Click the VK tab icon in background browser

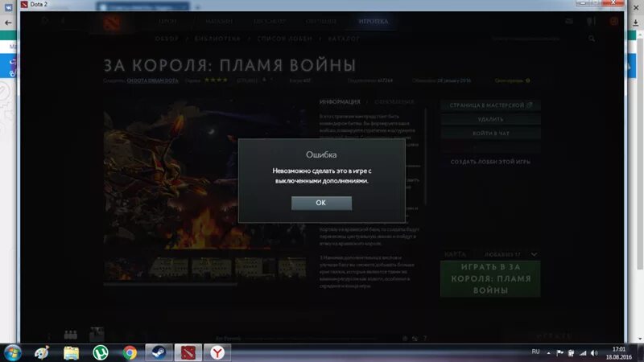pyautogui.click(x=8, y=7)
